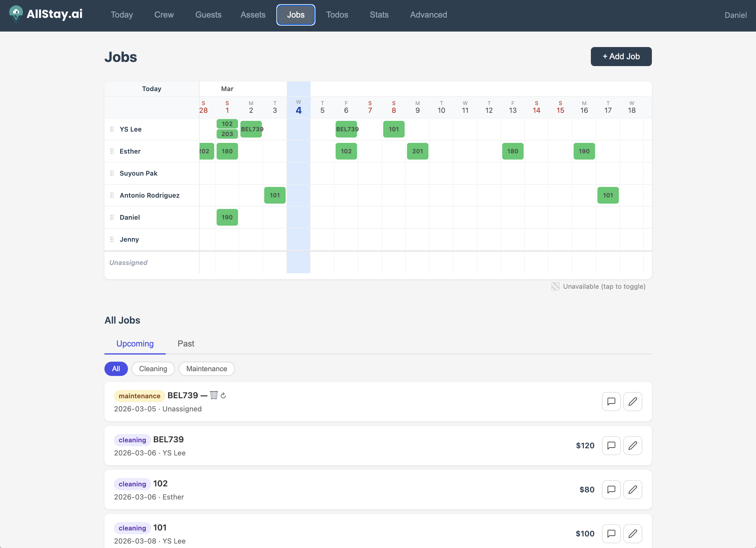Navigate to the Crew page

164,15
